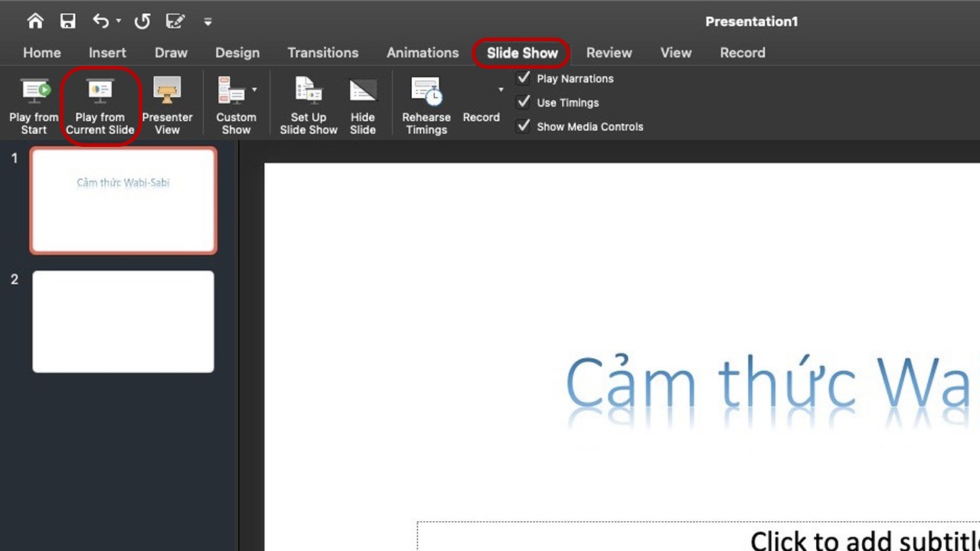This screenshot has width=980, height=551.
Task: Disable Show Media Controls checkbox
Action: coord(524,126)
